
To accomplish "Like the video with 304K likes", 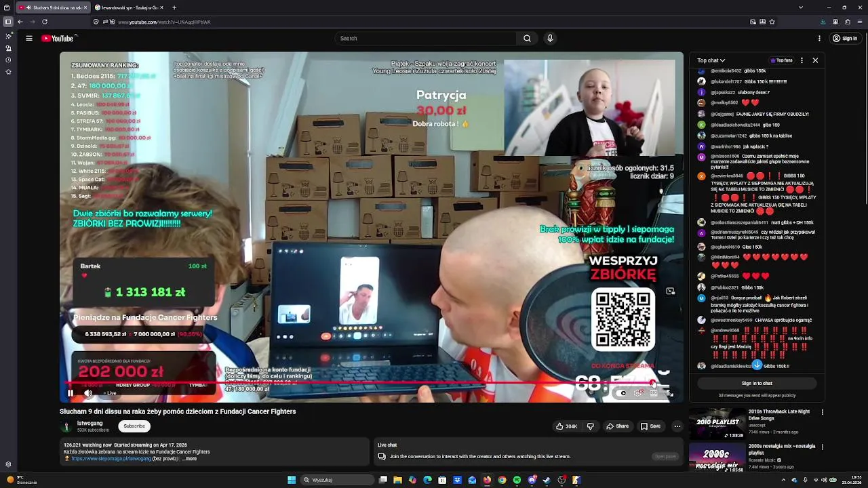I will pos(567,426).
